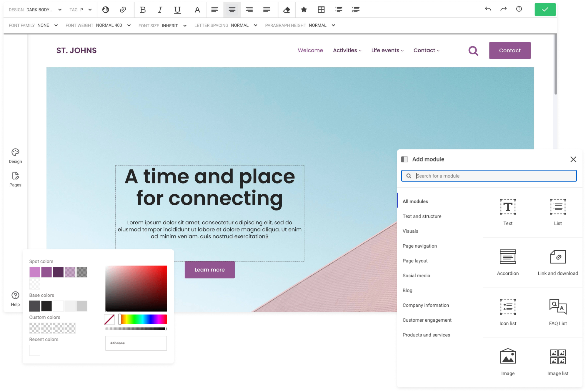Click the eraser clear-formatting icon
The height and width of the screenshot is (392, 586).
pyautogui.click(x=287, y=10)
